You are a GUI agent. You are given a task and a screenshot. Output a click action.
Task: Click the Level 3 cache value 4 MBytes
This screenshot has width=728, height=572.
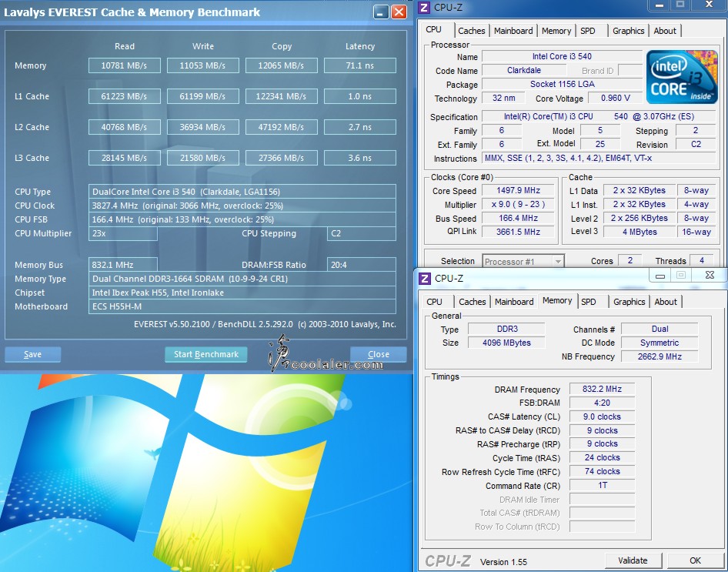(640, 232)
